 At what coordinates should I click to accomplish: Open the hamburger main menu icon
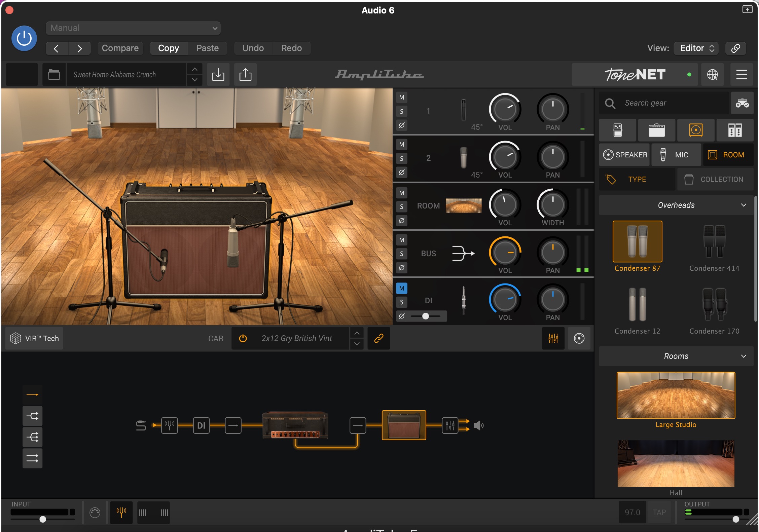coord(742,74)
